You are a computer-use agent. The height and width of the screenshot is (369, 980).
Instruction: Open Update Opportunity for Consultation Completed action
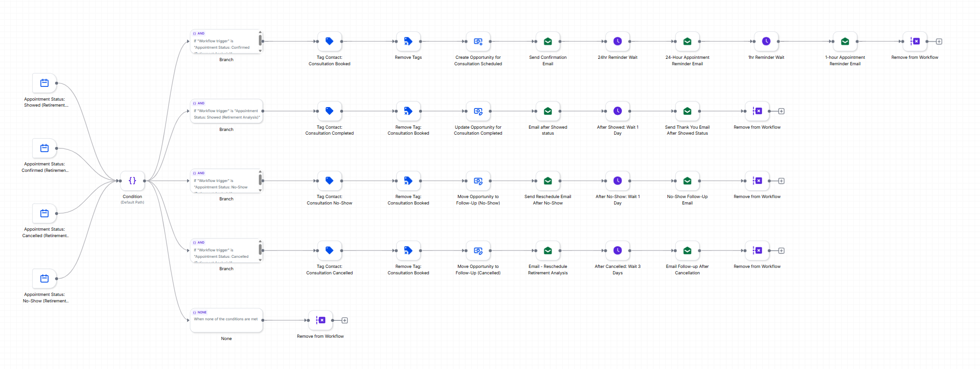(x=478, y=111)
